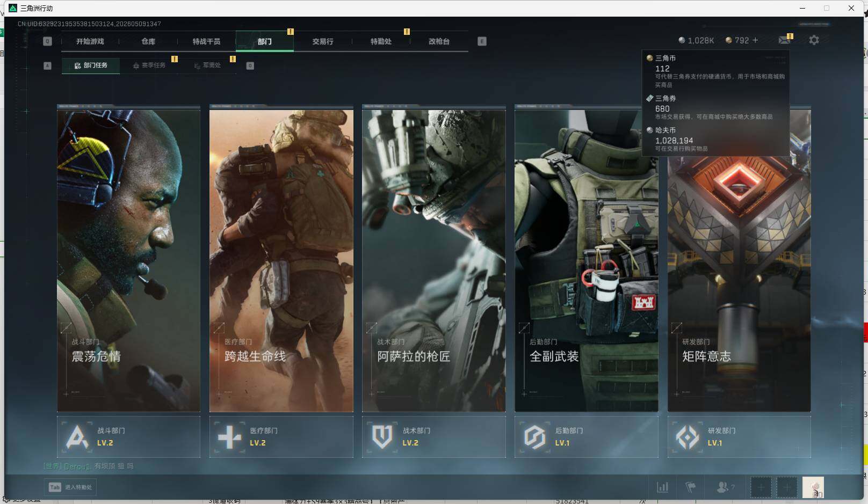868x504 pixels.
Task: Click the corner bracket icon on 跨越生命线 card
Action: coord(219,327)
